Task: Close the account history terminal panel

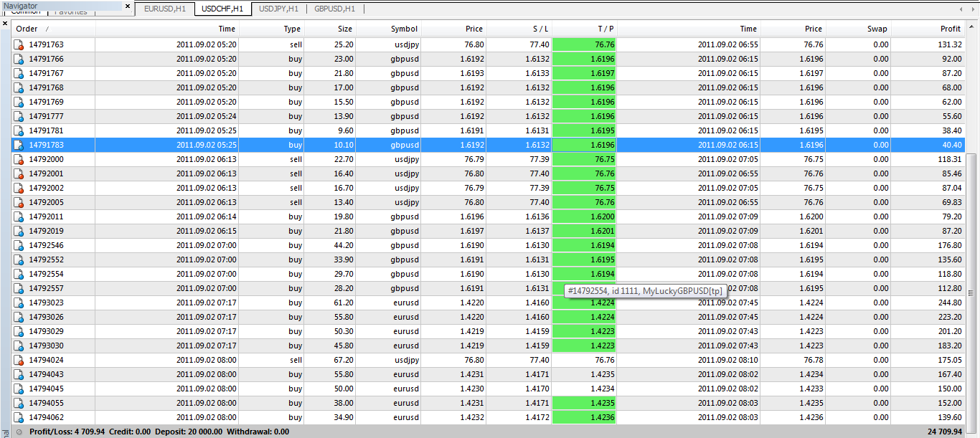Action: (x=5, y=24)
